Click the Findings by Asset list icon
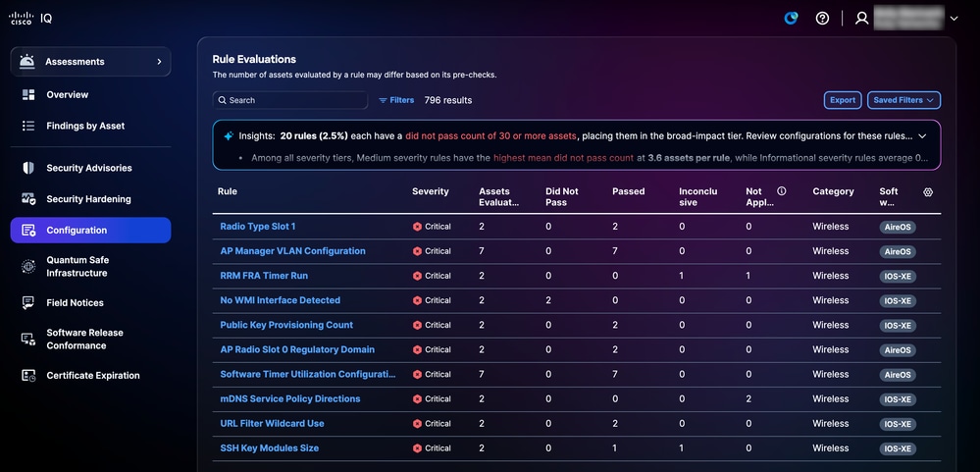This screenshot has width=980, height=472. (x=28, y=126)
